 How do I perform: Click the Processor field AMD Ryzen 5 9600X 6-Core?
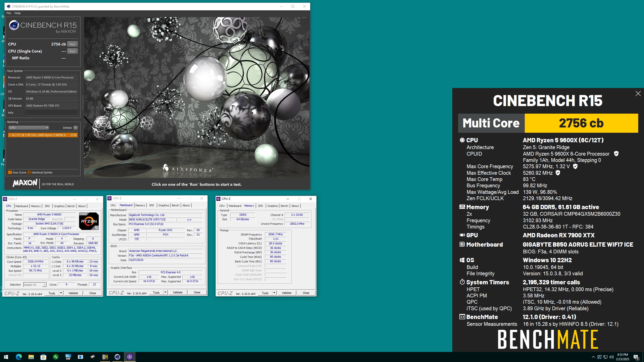coord(51,77)
